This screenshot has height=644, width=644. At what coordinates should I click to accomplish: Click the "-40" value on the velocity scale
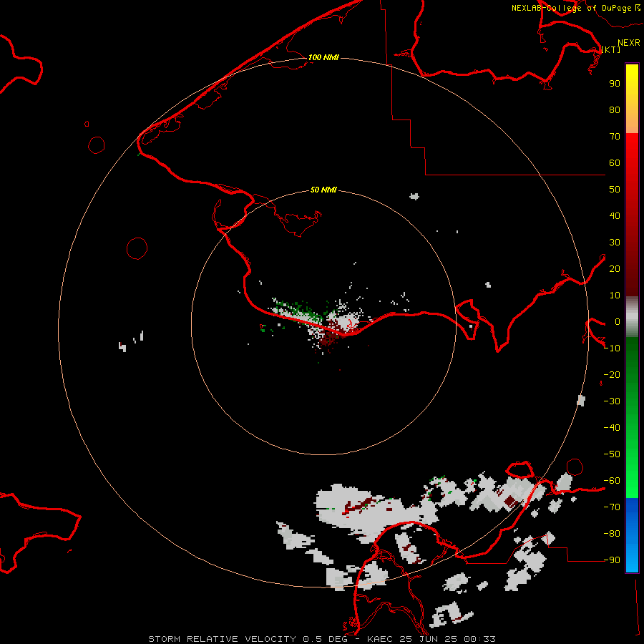[x=612, y=428]
